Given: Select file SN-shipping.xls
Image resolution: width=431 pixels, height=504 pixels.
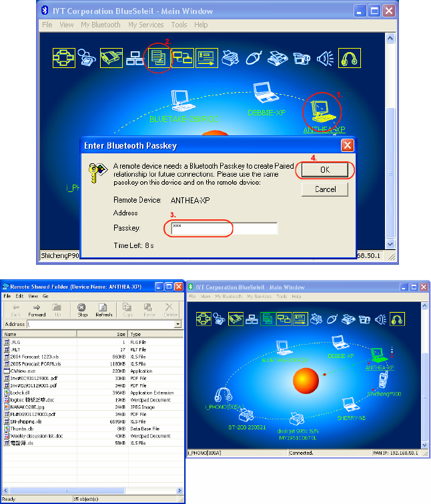Looking at the screenshot, I should [23, 421].
